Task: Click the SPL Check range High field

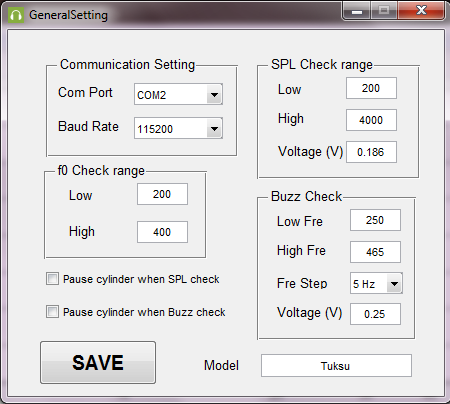Action: coord(371,120)
